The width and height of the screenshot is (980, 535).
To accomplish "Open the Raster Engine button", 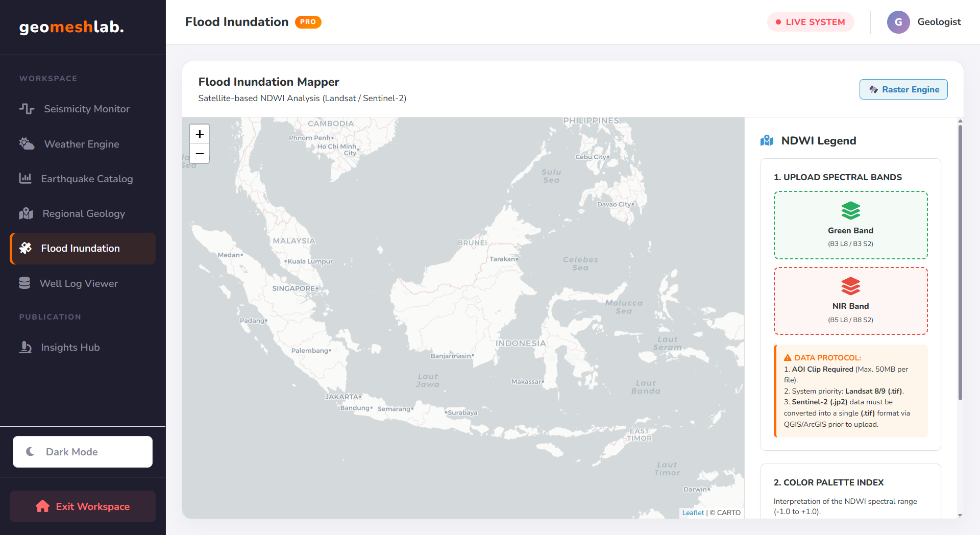I will tap(903, 89).
